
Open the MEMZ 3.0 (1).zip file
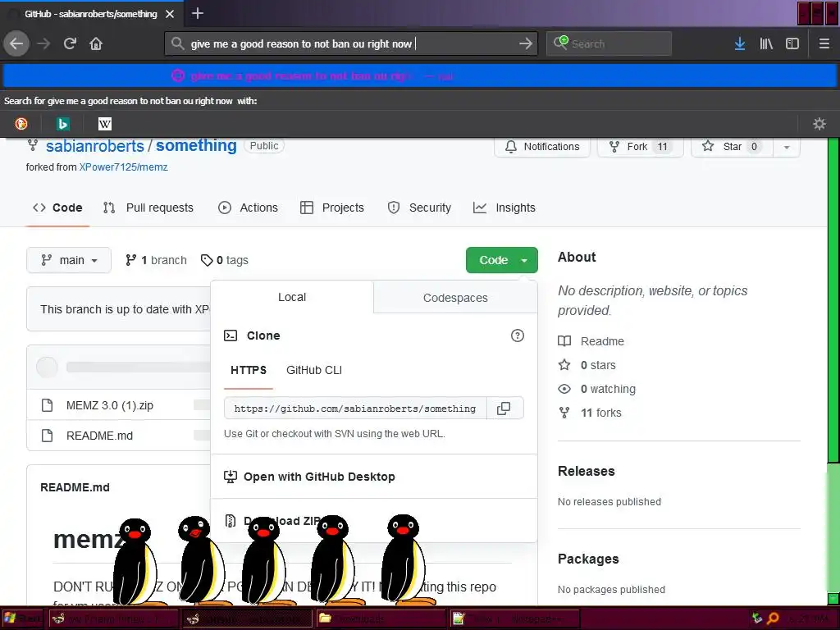110,405
